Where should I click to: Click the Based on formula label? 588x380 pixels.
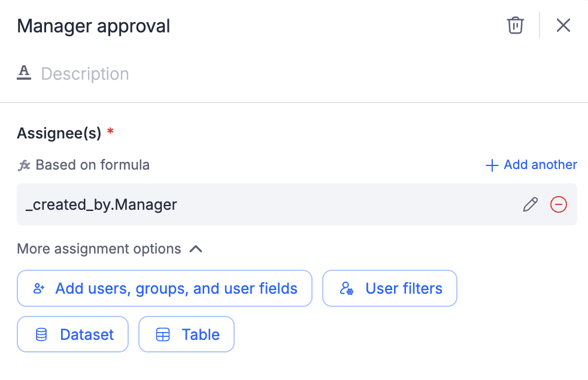click(93, 165)
